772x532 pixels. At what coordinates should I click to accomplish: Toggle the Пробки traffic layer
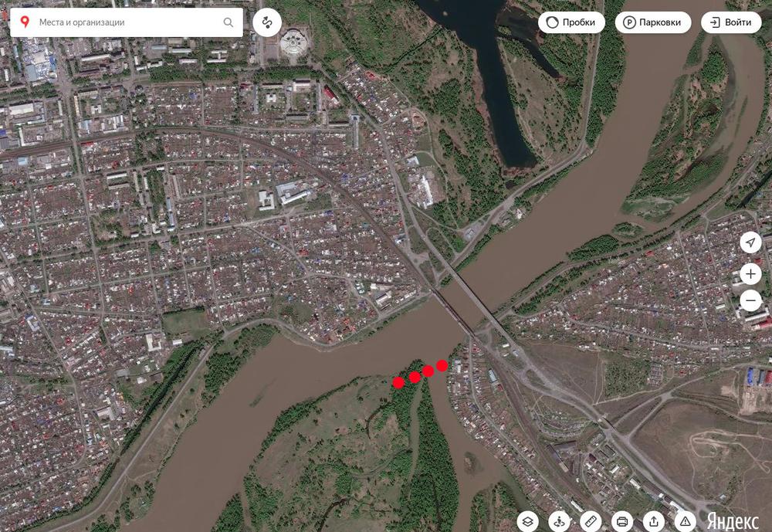coord(571,22)
